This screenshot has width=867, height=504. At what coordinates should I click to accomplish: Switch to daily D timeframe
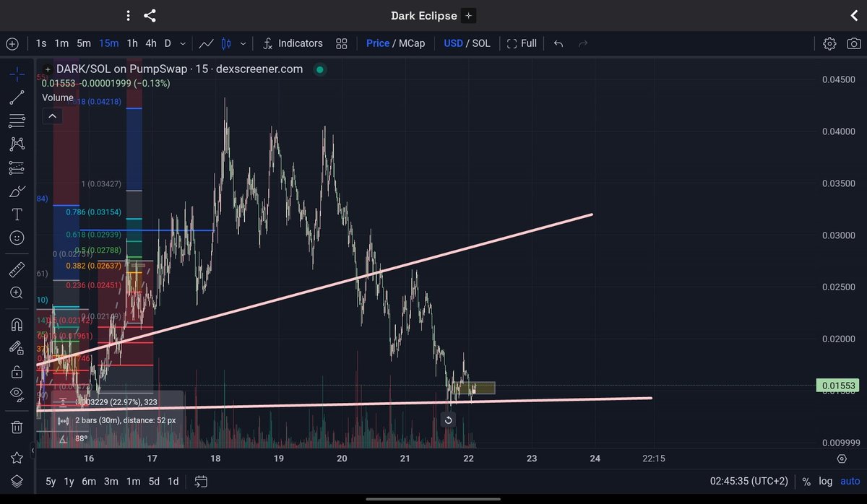pos(168,43)
